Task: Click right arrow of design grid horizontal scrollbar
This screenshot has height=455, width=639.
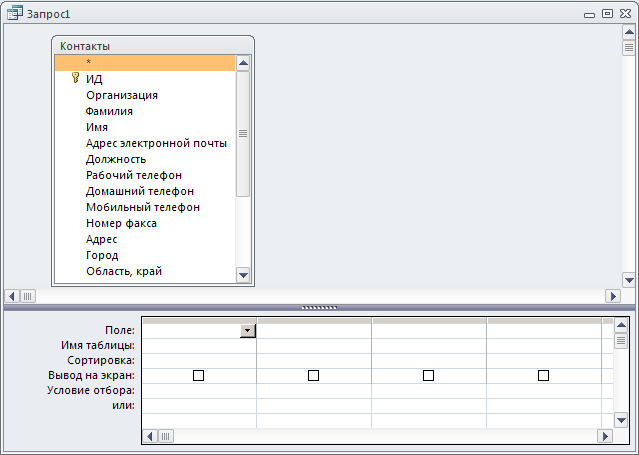Action: (x=605, y=437)
